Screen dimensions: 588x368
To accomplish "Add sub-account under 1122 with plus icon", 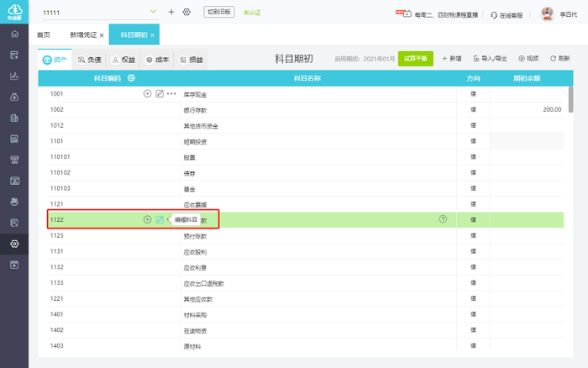I will point(147,219).
